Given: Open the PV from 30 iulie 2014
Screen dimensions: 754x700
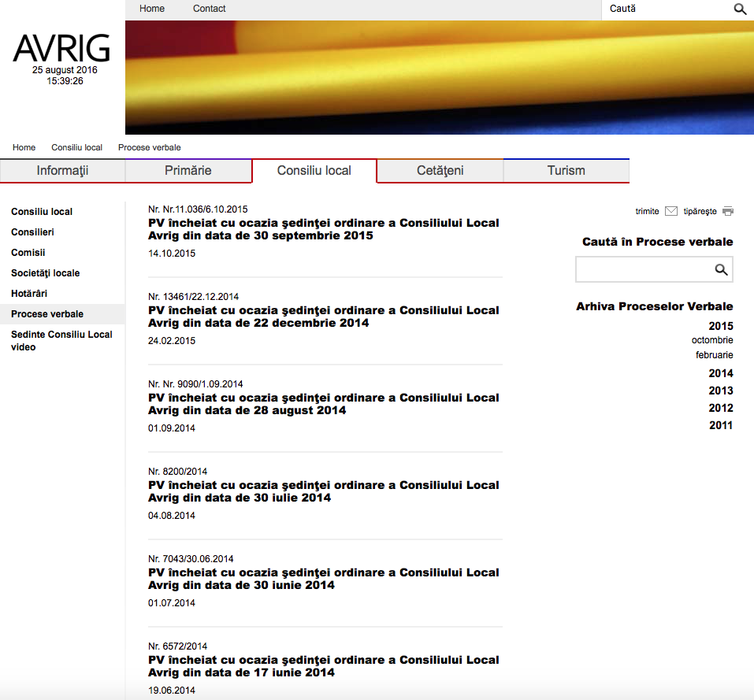Looking at the screenshot, I should (324, 491).
